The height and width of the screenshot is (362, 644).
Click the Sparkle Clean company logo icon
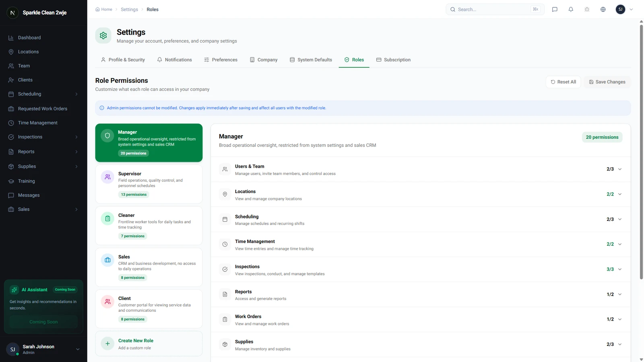pos(12,13)
